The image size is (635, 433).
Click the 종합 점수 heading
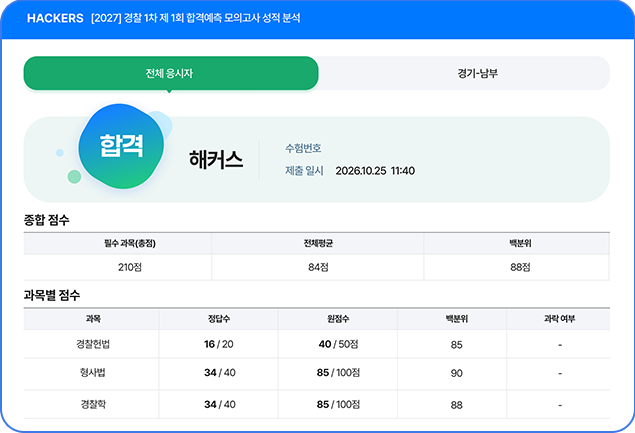(47, 220)
